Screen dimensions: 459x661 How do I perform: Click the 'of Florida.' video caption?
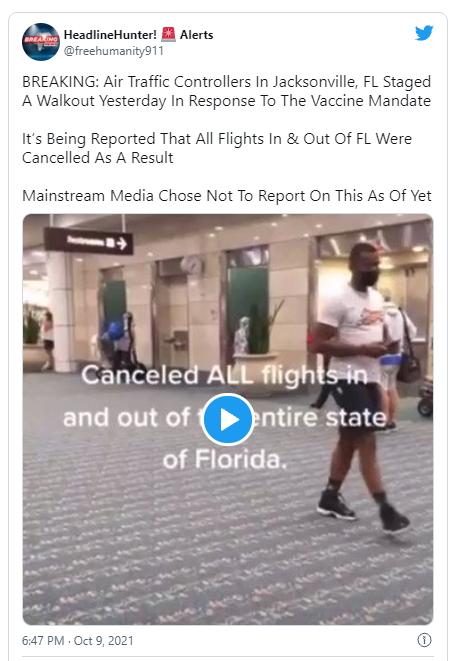coord(225,459)
